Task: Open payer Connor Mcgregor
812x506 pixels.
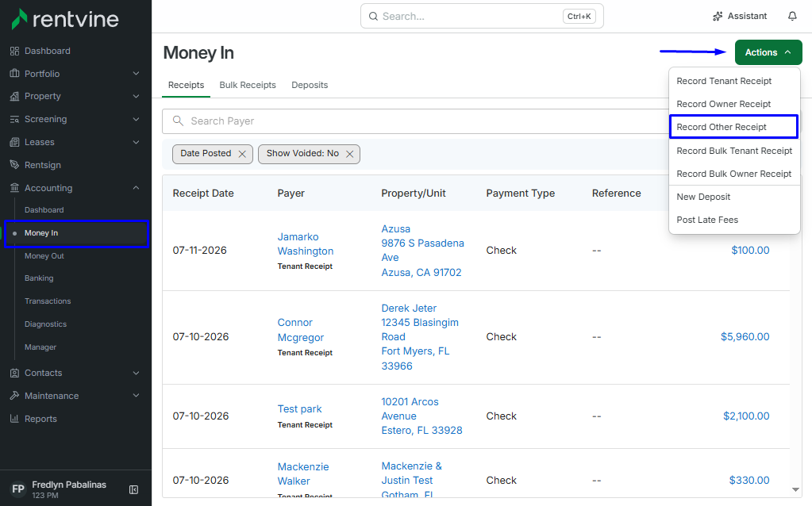Action: [x=301, y=330]
